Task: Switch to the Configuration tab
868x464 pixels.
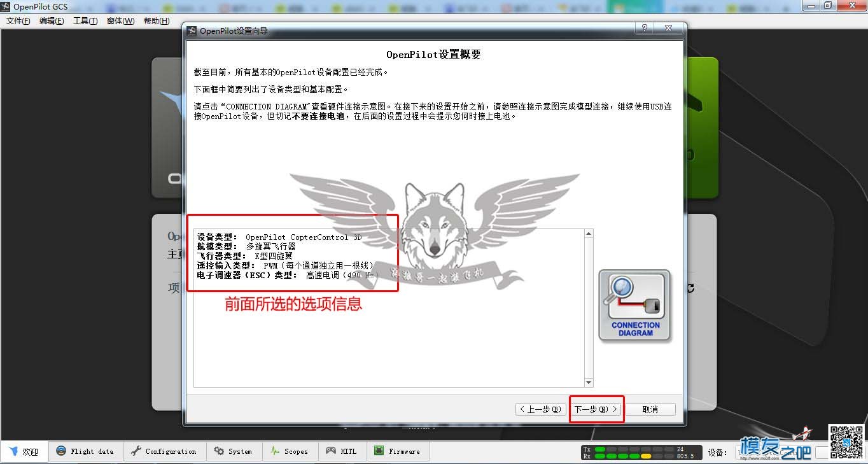Action: pos(164,451)
